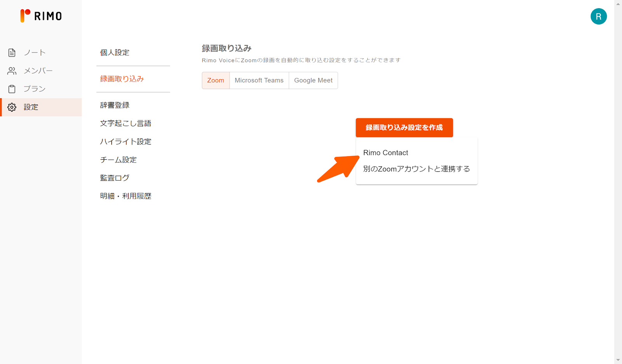The width and height of the screenshot is (622, 364).
Task: Click the Notes document icon in sidebar
Action: pos(12,52)
